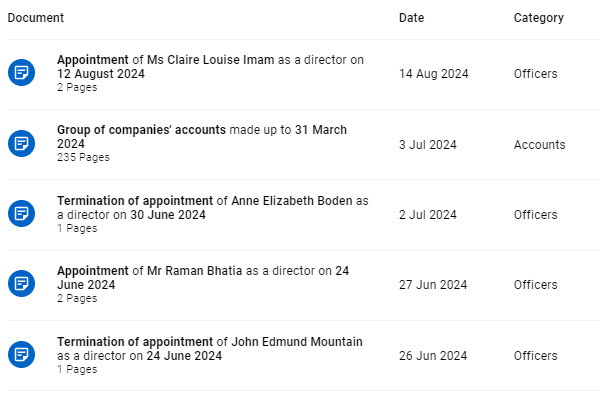Screen dimensions: 600x400
Task: Open Appointment of Mr Raman Bhatia filing
Action: point(203,278)
